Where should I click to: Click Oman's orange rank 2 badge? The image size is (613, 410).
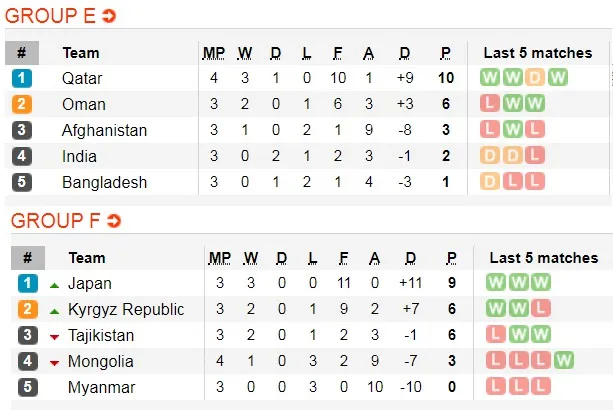coord(22,104)
